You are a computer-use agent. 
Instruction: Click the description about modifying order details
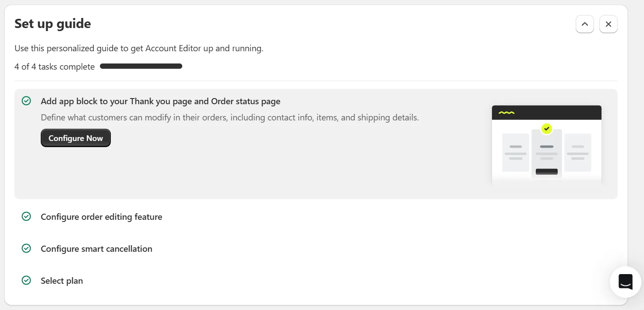coord(230,117)
